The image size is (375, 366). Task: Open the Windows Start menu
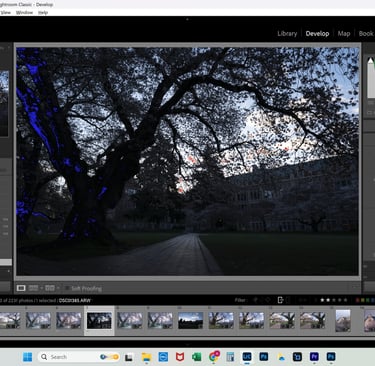27,357
